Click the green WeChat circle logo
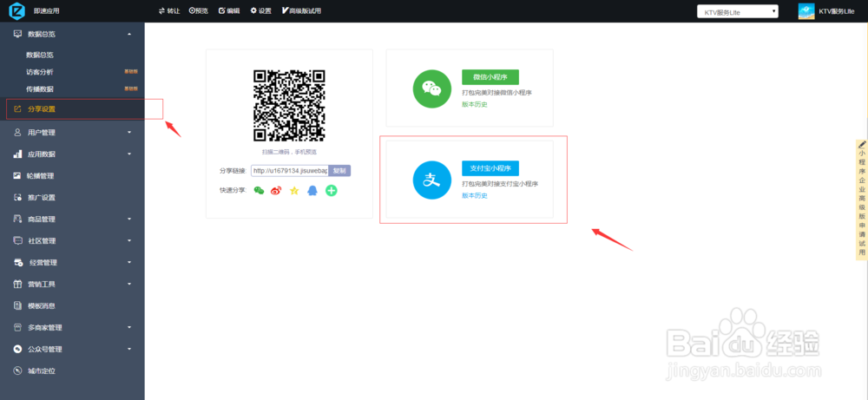The height and width of the screenshot is (400, 868). point(431,89)
